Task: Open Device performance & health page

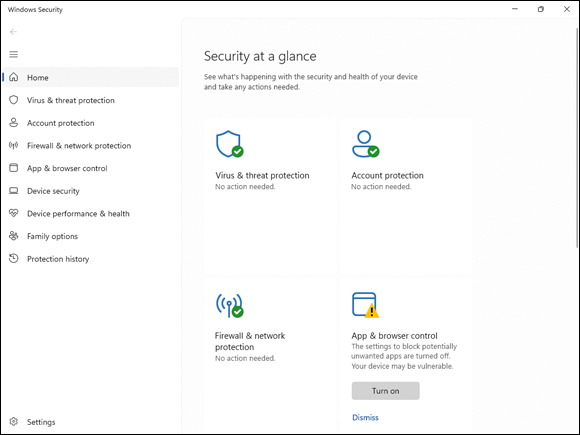Action: 91,213
